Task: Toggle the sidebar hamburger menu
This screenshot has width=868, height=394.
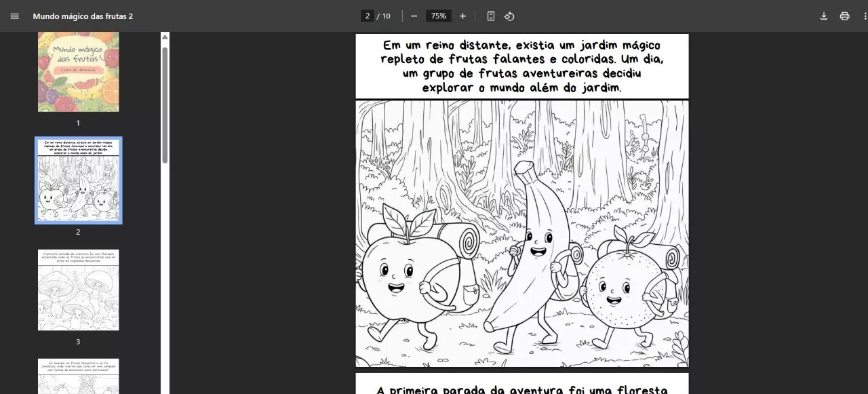Action: click(x=15, y=16)
